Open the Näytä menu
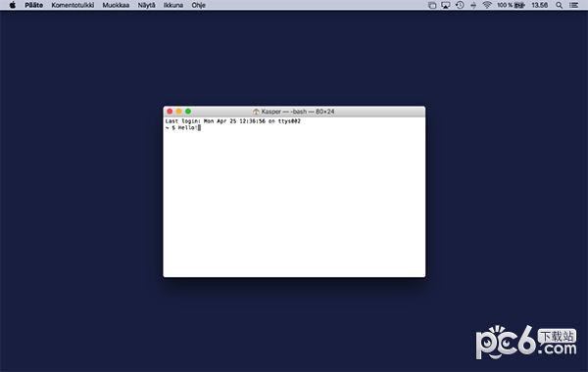 tap(146, 5)
